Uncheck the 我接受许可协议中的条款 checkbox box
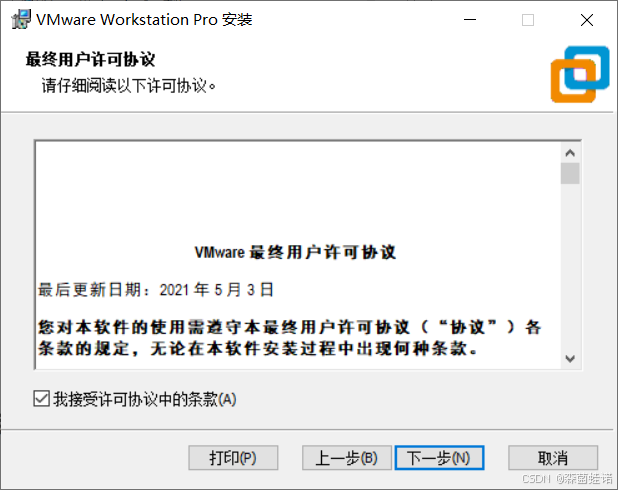 point(41,399)
